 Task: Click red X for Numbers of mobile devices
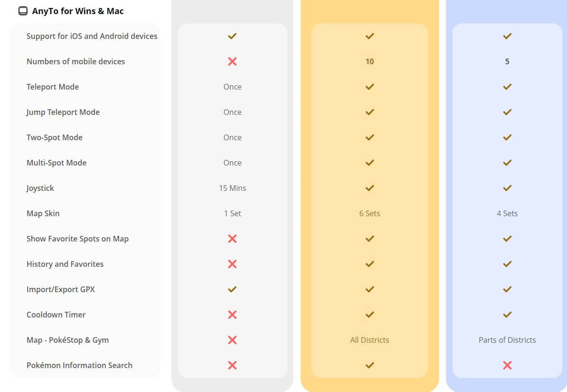[x=232, y=61]
